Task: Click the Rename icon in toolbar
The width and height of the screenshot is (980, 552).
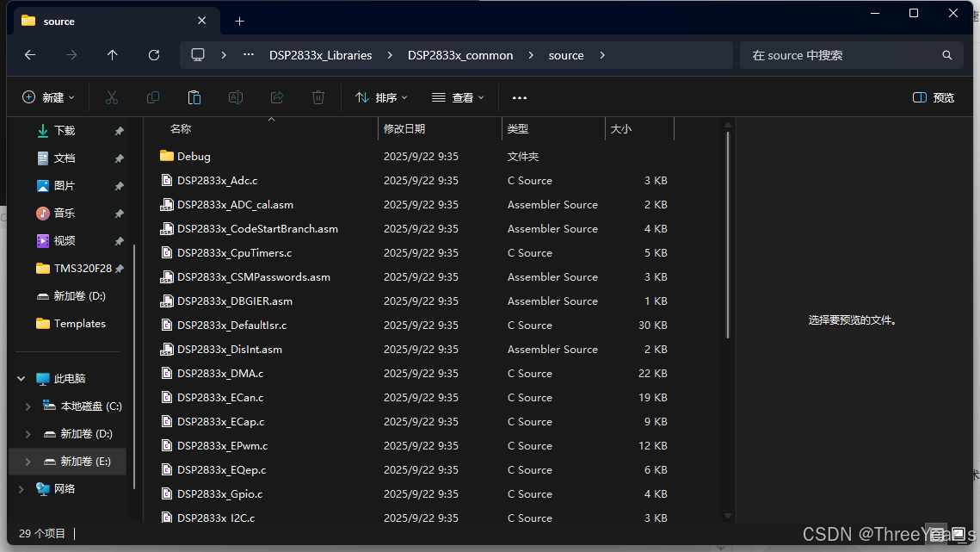Action: coord(236,97)
